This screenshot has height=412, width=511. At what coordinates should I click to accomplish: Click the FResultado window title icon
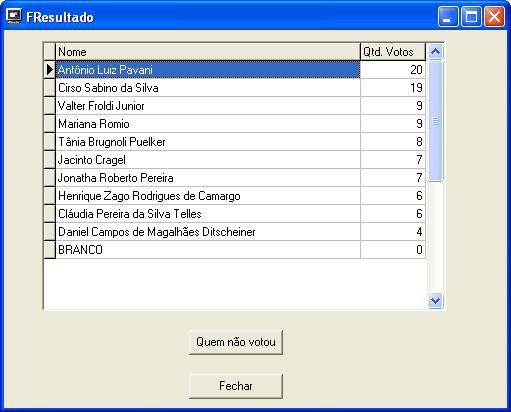(x=14, y=16)
